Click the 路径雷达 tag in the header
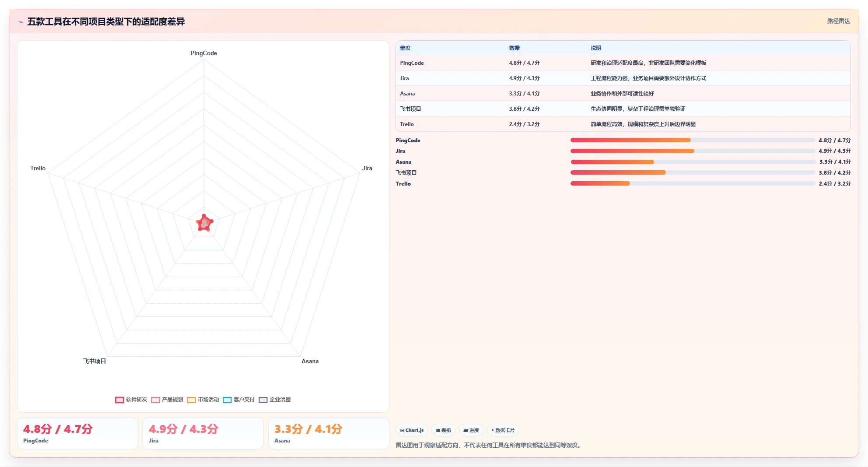This screenshot has height=467, width=868. [838, 21]
